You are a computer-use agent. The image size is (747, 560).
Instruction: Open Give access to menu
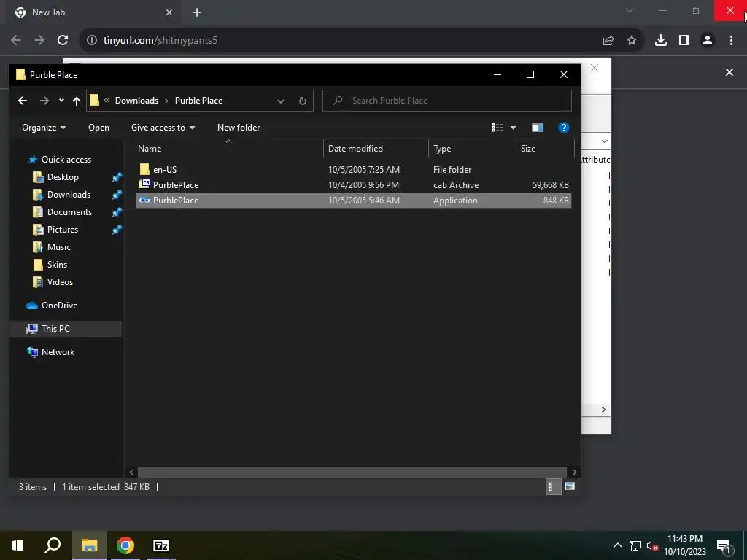pos(163,128)
